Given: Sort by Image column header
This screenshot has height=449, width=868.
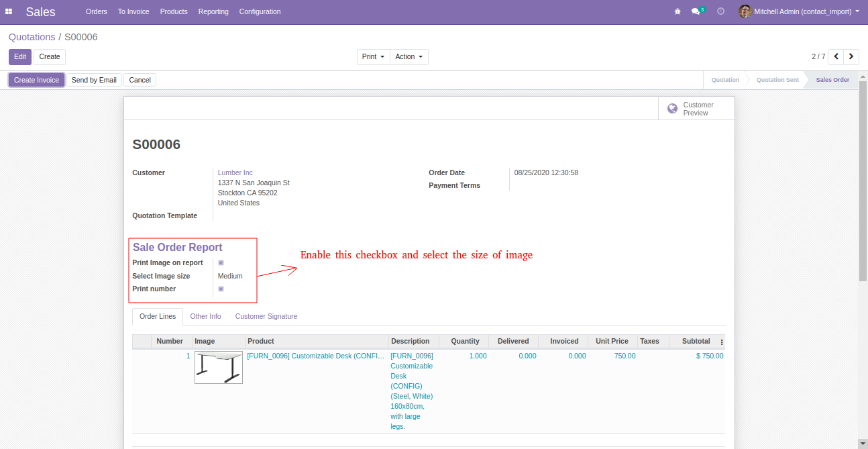Looking at the screenshot, I should [219, 342].
